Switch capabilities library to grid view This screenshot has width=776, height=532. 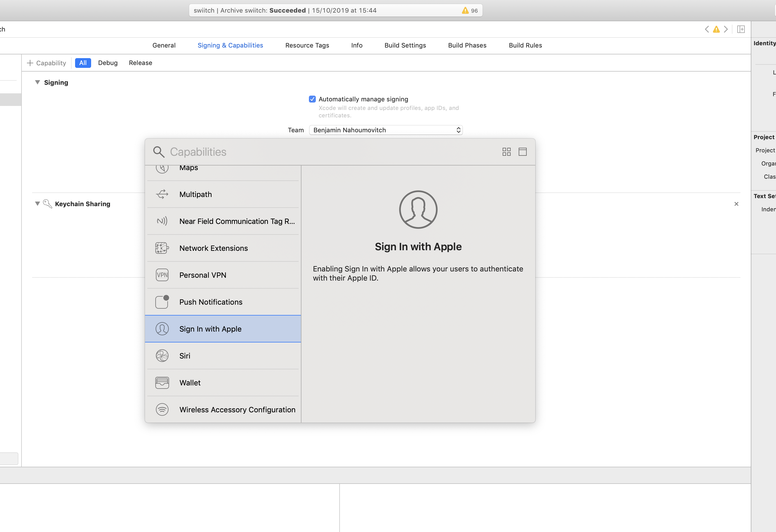coord(507,152)
